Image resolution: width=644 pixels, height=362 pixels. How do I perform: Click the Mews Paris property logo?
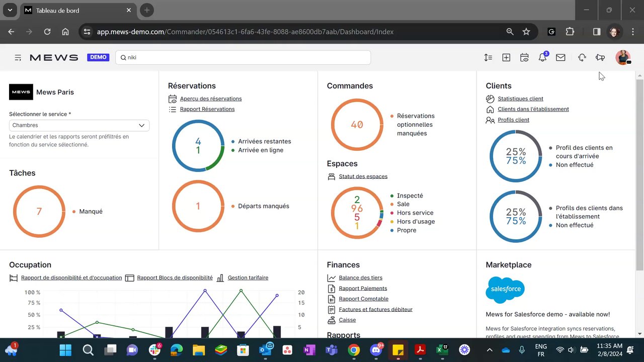point(21,92)
